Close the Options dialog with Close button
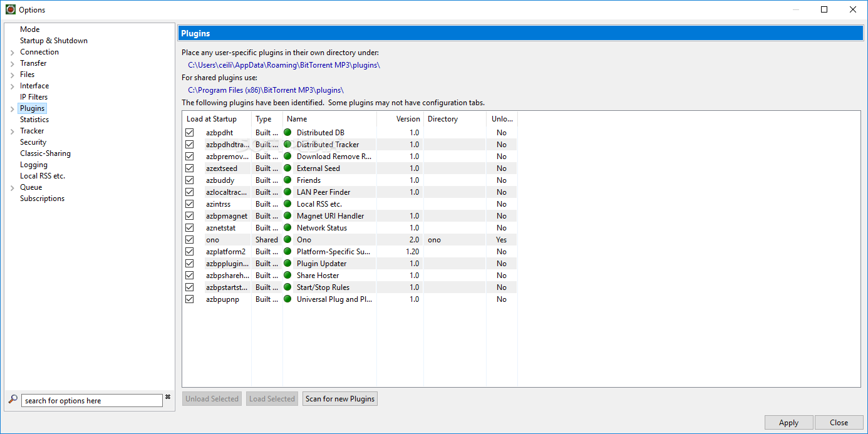Viewport: 868px width, 434px height. click(839, 423)
